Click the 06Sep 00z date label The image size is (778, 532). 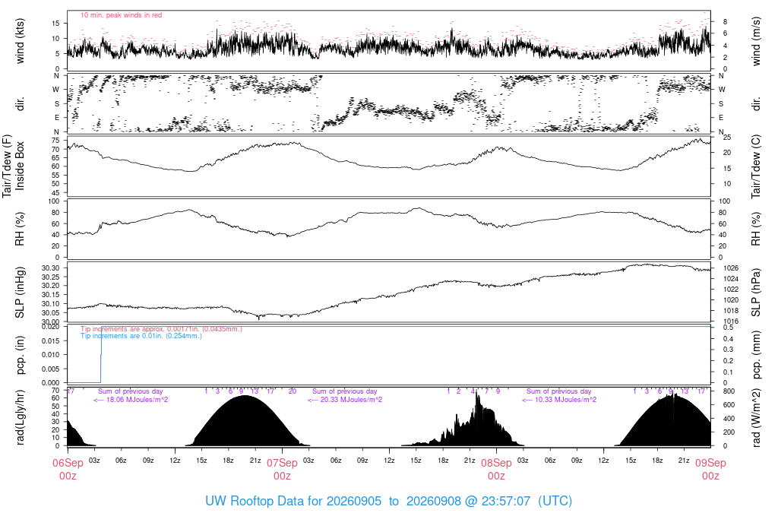[68, 469]
